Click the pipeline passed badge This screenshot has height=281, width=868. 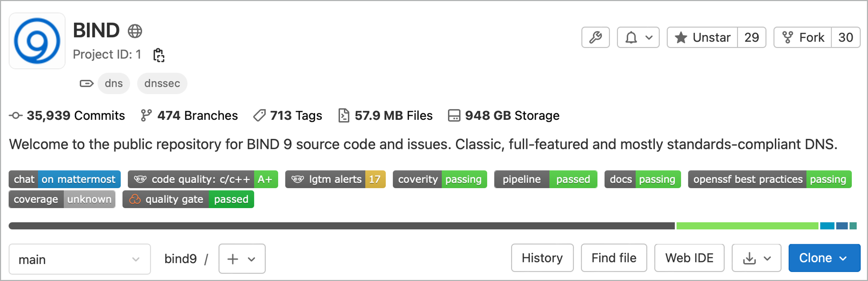click(545, 179)
